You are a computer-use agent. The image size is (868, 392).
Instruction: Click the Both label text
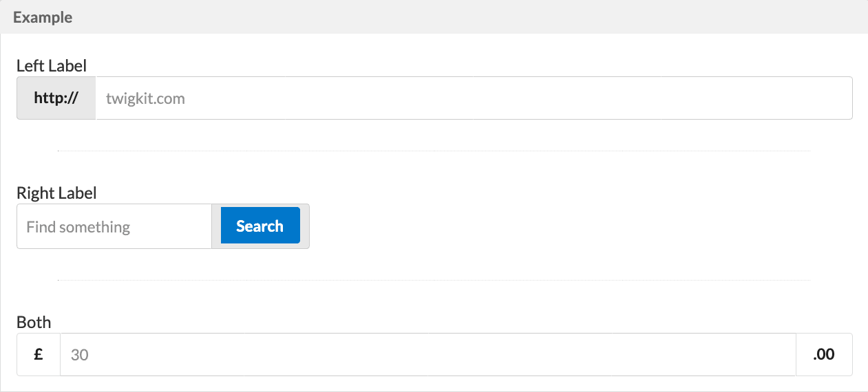pyautogui.click(x=34, y=322)
